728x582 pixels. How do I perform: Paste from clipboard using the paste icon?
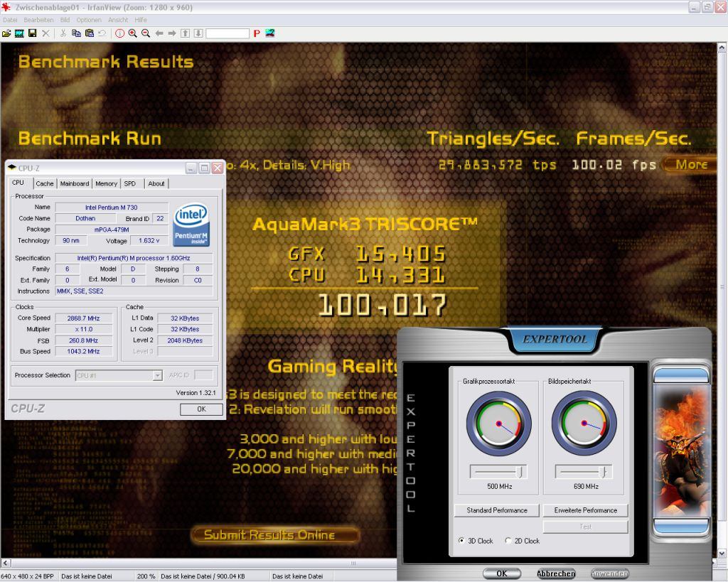[x=89, y=33]
